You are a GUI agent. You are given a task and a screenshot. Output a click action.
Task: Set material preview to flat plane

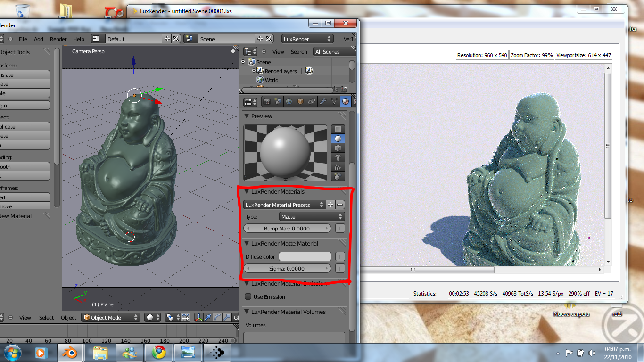338,129
